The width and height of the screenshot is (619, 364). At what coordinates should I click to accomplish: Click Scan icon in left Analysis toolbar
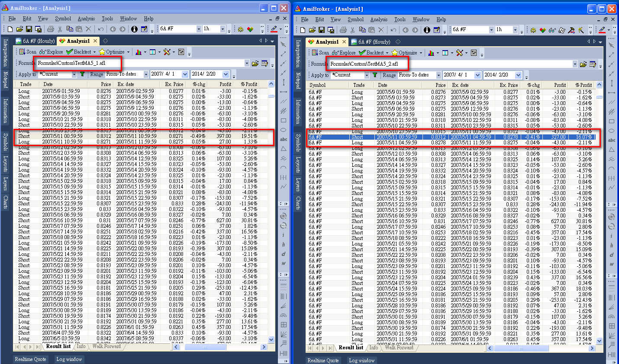pyautogui.click(x=28, y=52)
